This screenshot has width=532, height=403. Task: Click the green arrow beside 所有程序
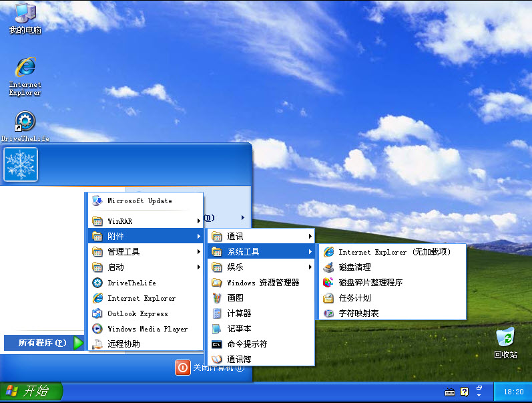pyautogui.click(x=78, y=342)
